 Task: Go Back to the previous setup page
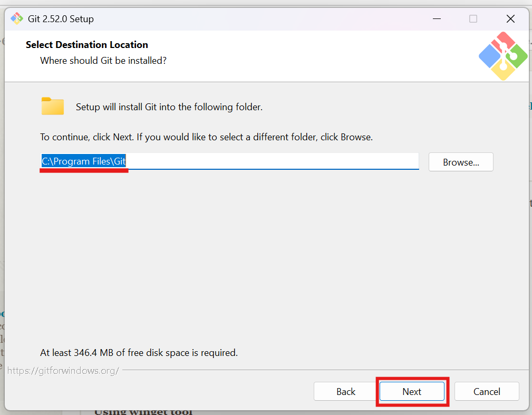(346, 391)
